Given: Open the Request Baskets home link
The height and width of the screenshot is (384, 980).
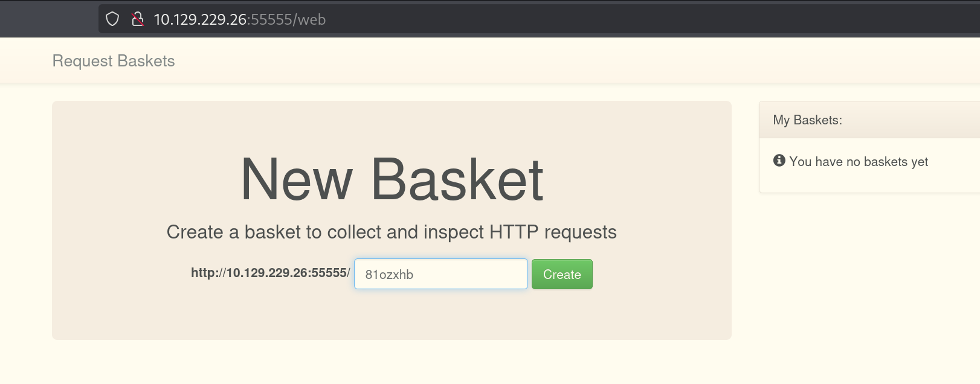Looking at the screenshot, I should [x=114, y=61].
